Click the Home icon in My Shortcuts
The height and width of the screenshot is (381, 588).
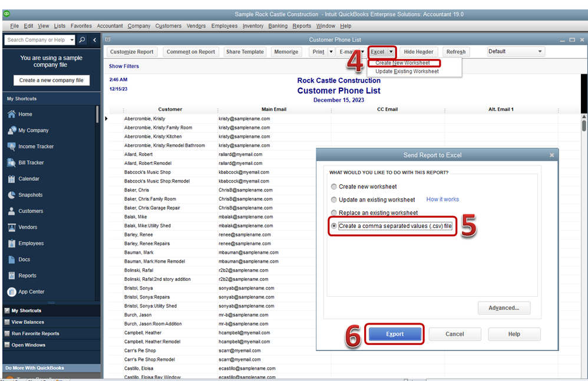[12, 114]
